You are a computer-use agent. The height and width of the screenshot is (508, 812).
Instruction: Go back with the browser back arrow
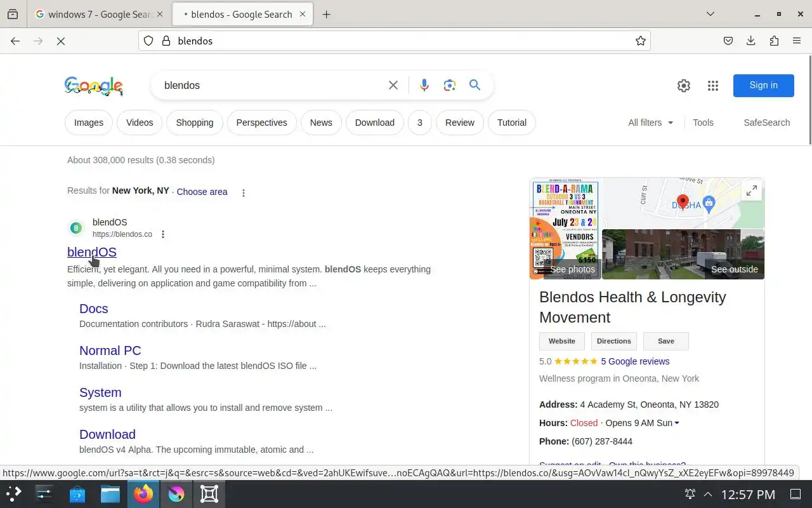pyautogui.click(x=15, y=41)
